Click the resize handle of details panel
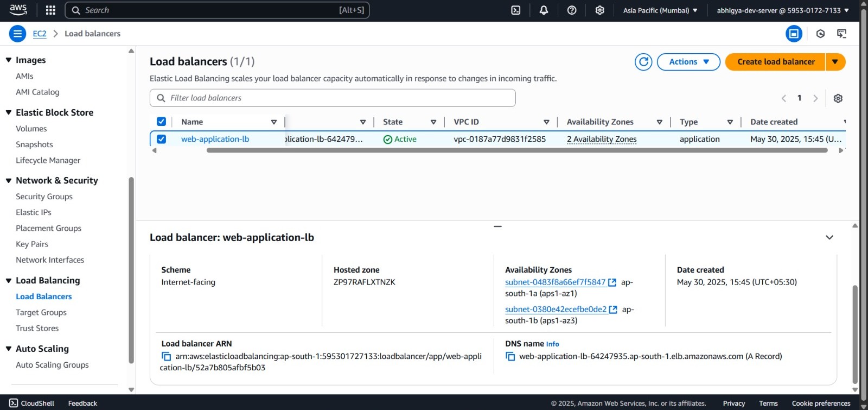The height and width of the screenshot is (410, 868). click(497, 226)
